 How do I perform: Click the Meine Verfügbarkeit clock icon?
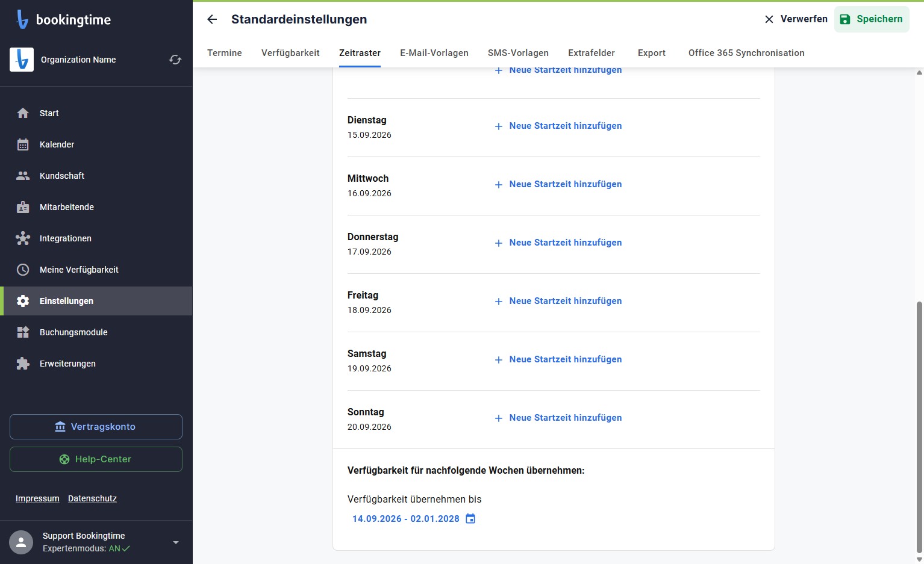point(23,270)
